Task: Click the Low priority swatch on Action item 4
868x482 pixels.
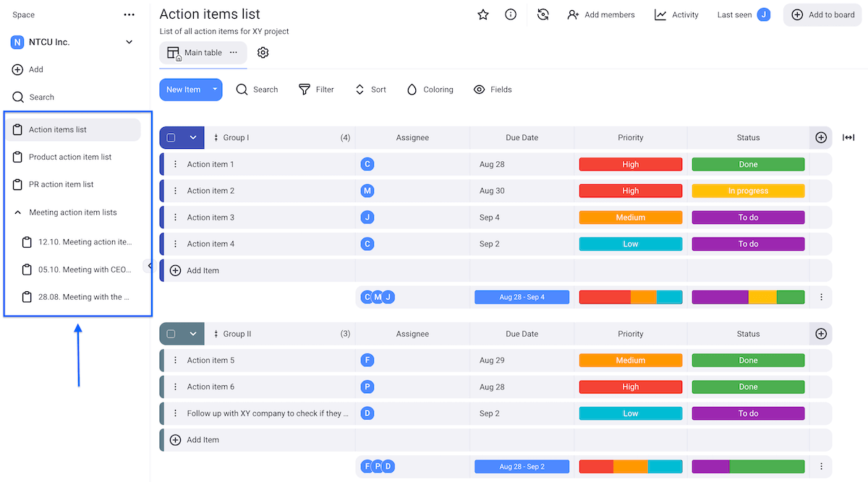Action: [630, 244]
